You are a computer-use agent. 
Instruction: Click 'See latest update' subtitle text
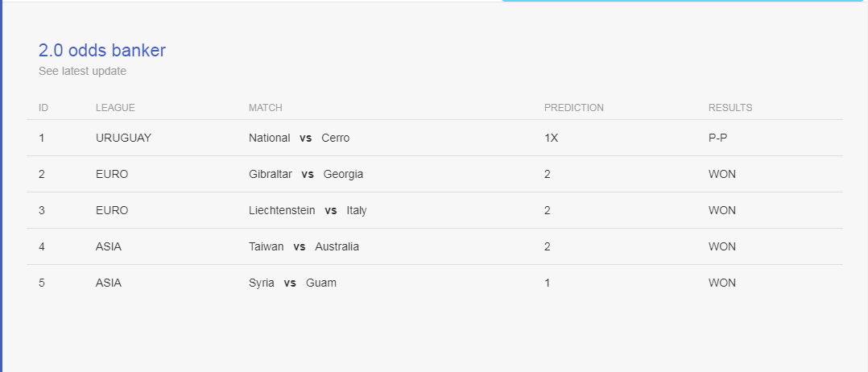82,72
